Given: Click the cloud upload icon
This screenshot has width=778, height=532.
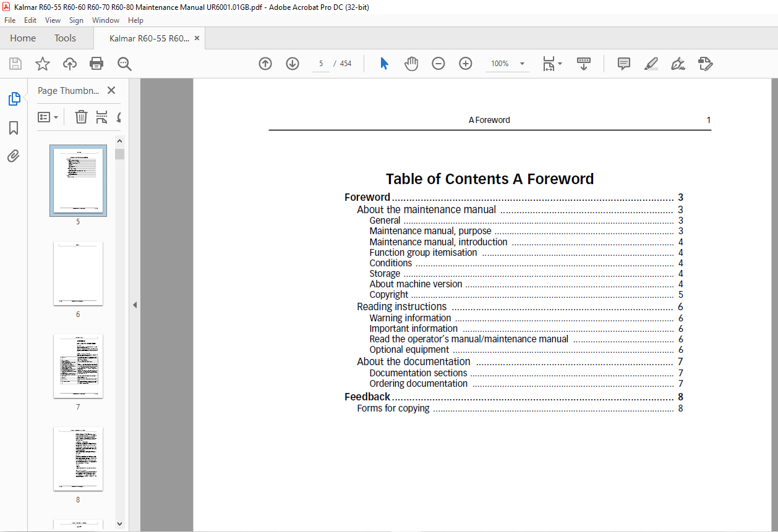Looking at the screenshot, I should tap(70, 64).
